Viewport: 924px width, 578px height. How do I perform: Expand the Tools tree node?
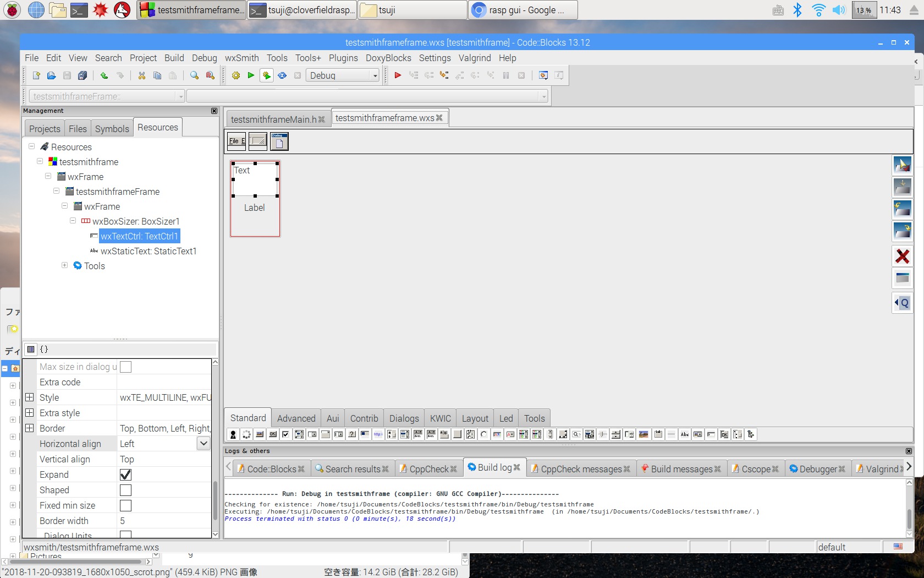click(x=65, y=265)
